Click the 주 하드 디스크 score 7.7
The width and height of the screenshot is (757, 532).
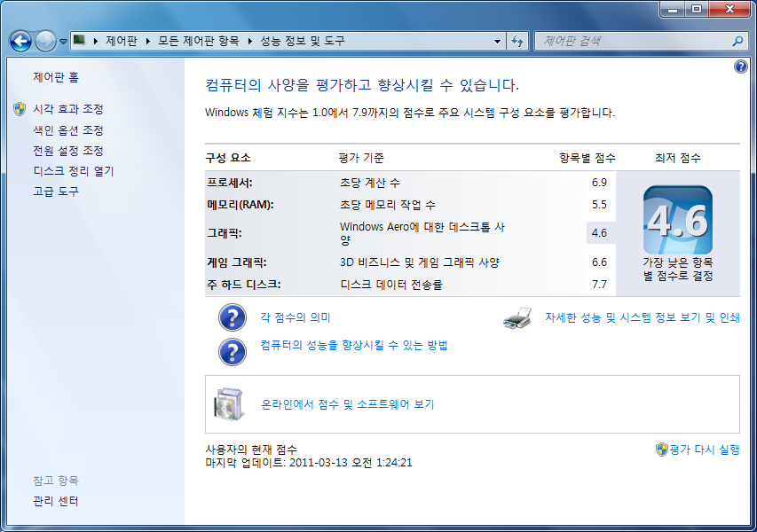(x=599, y=285)
